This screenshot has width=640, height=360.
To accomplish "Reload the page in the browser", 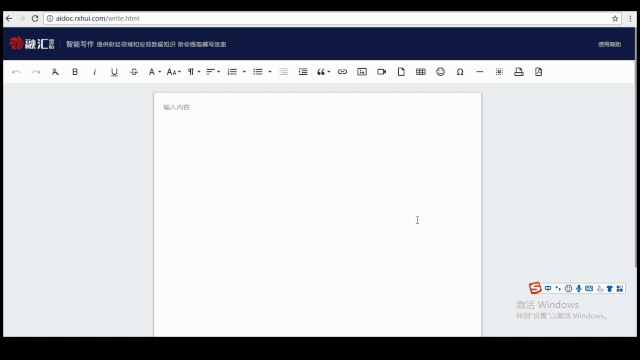I will [x=35, y=18].
